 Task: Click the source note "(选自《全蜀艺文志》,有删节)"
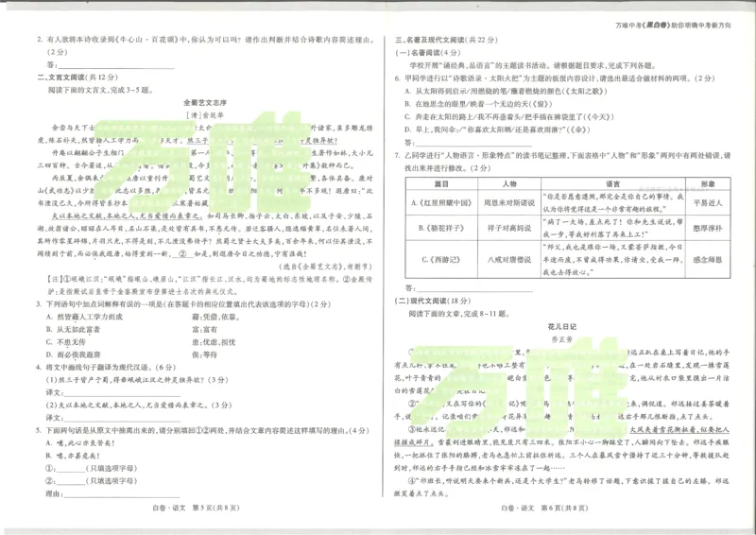click(x=325, y=267)
